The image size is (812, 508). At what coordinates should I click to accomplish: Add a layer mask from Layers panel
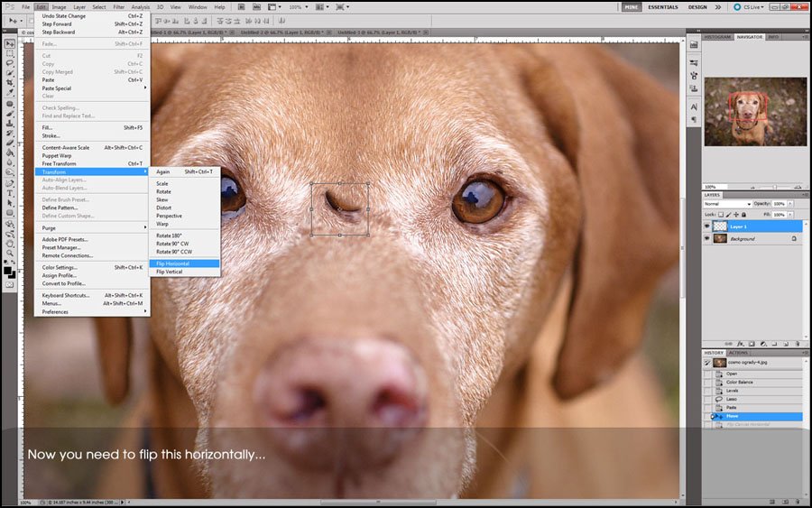(752, 344)
